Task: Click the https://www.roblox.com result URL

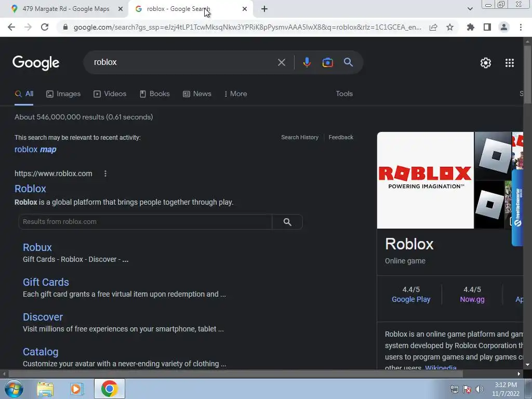Action: click(x=54, y=174)
